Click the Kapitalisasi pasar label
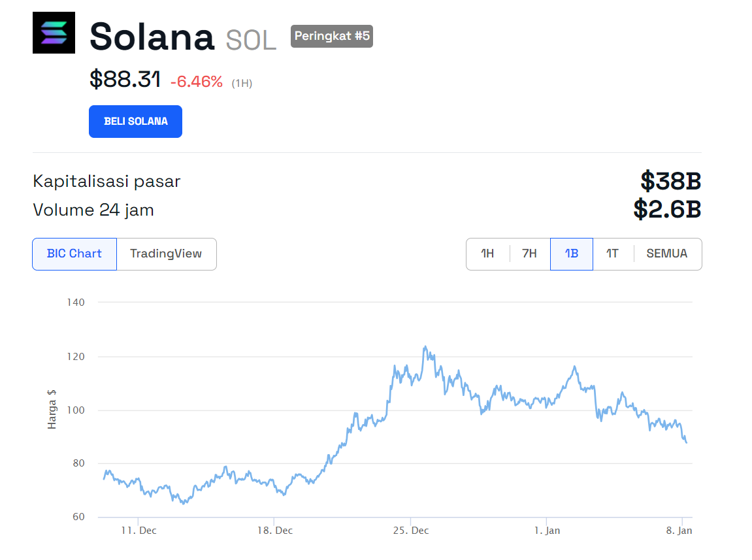Image resolution: width=752 pixels, height=560 pixels. point(106,181)
